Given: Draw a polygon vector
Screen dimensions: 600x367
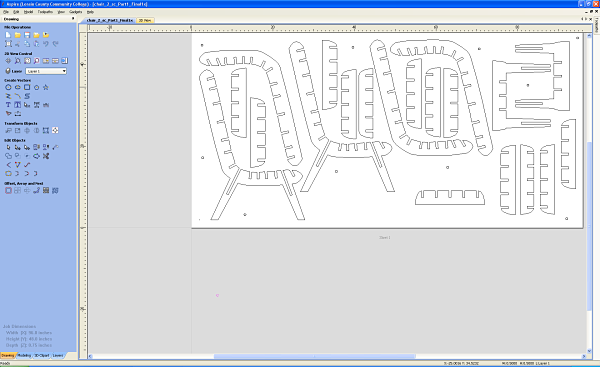Looking at the screenshot, I should click(x=36, y=87).
